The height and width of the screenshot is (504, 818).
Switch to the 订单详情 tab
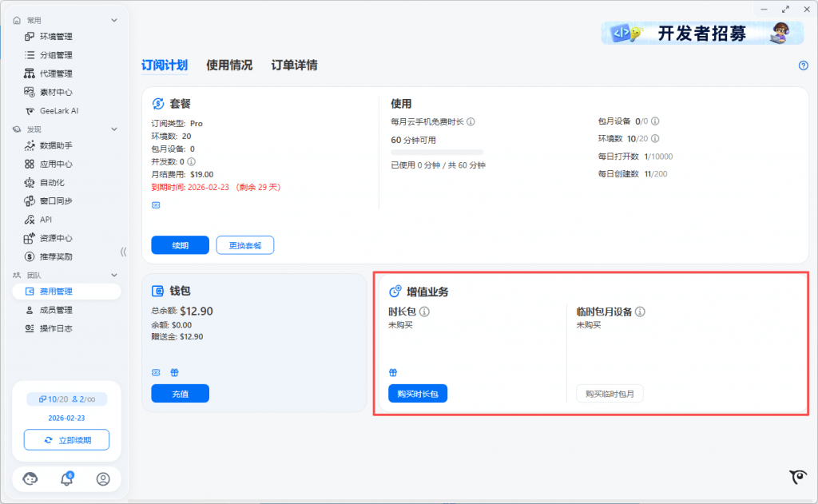(294, 65)
